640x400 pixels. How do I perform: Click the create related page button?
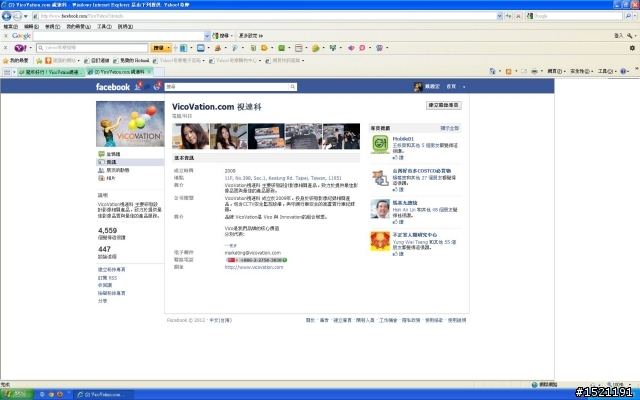444,105
